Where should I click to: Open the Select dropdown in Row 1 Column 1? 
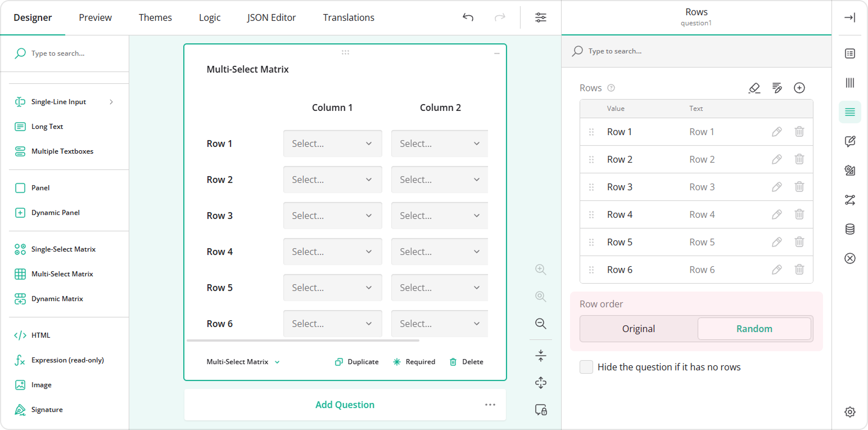tap(332, 143)
